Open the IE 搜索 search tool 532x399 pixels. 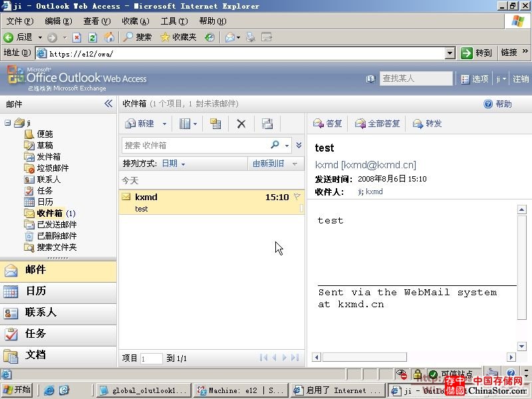(138, 37)
